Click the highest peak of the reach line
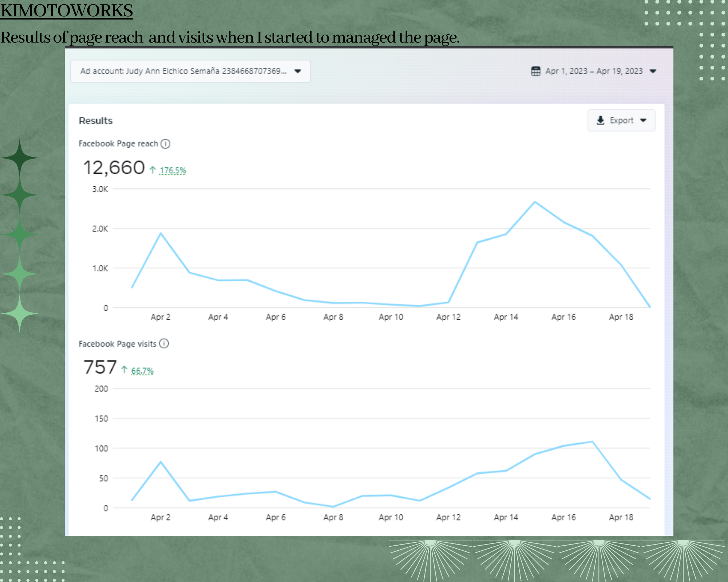 click(x=535, y=202)
